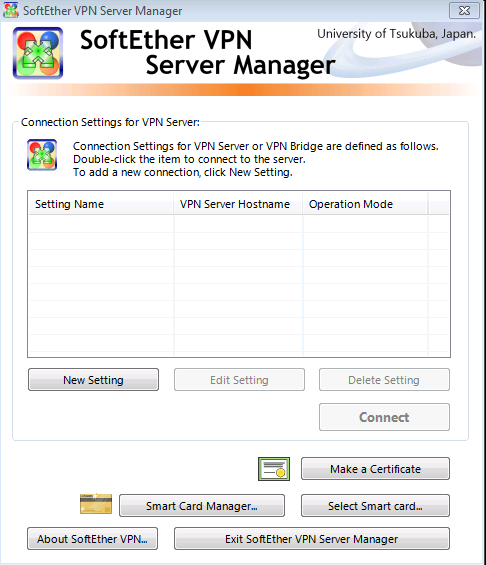Click the gold smart card icon
Screen dimensions: 486x565
pyautogui.click(x=96, y=503)
